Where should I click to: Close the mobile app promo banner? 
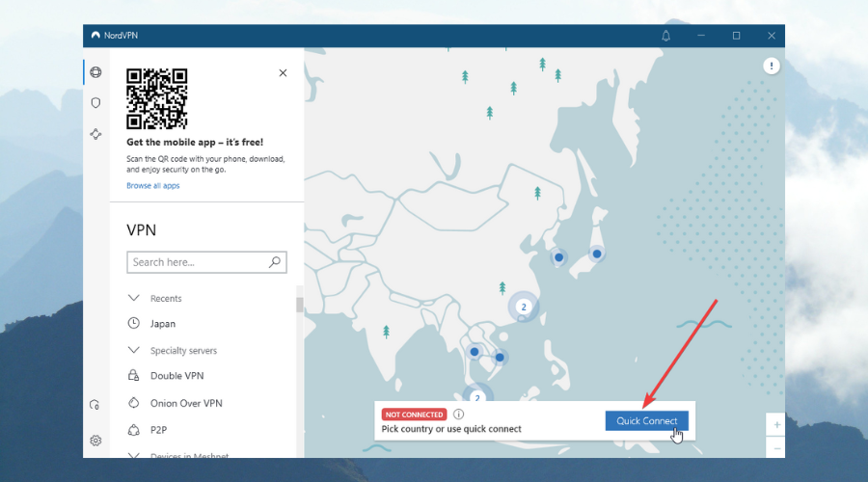(283, 72)
